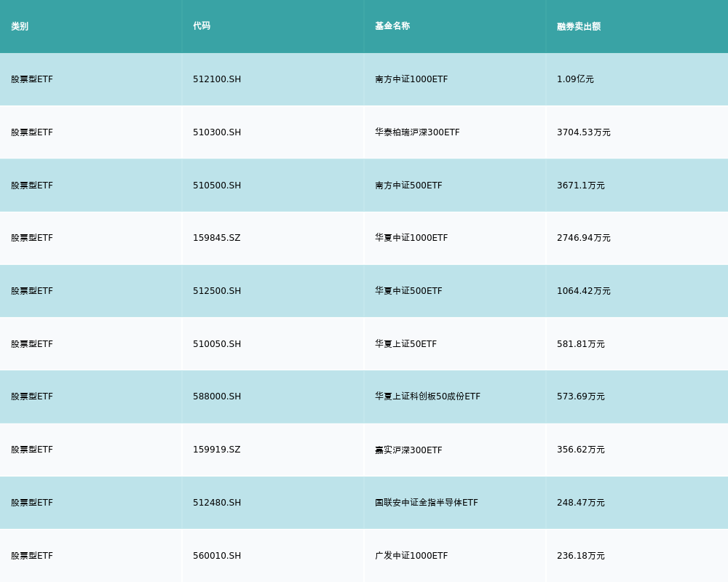Click 股票型ETF in the 512500.SH row
The image size is (728, 582).
click(x=32, y=291)
